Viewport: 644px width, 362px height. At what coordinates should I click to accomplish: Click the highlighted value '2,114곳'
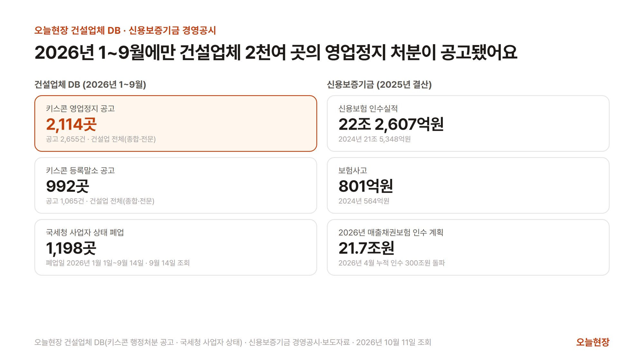point(71,124)
